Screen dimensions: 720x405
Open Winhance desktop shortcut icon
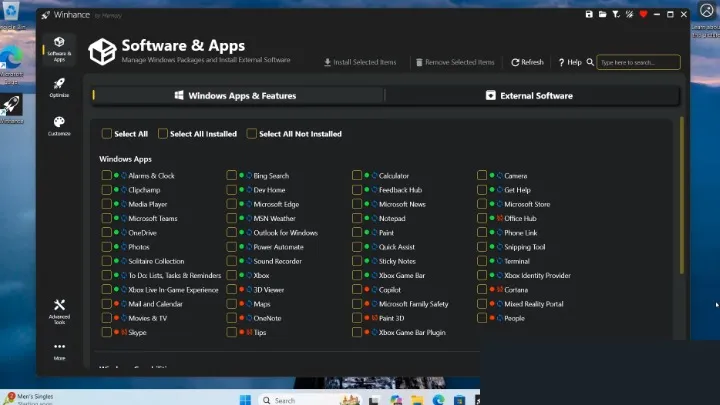pos(11,109)
